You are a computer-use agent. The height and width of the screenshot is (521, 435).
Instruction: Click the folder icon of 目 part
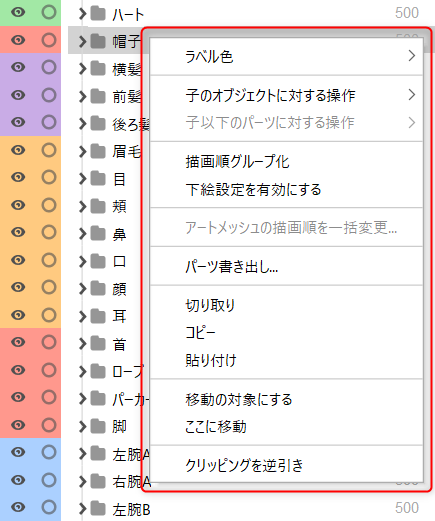pos(98,178)
